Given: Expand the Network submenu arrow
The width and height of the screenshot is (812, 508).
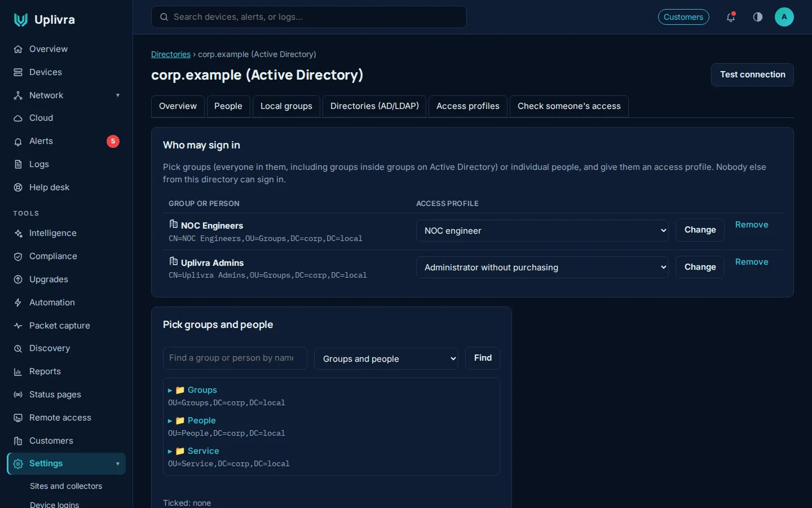Looking at the screenshot, I should (x=118, y=95).
